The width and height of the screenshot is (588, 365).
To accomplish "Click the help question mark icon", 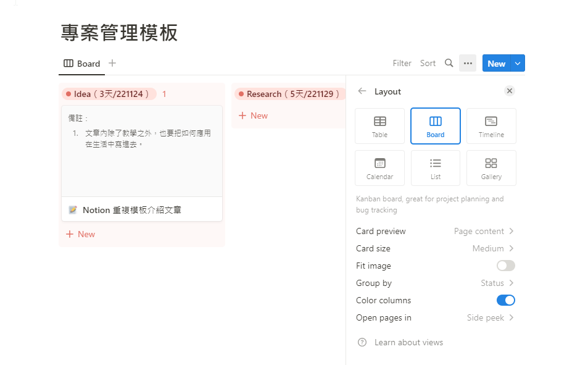I will (362, 342).
